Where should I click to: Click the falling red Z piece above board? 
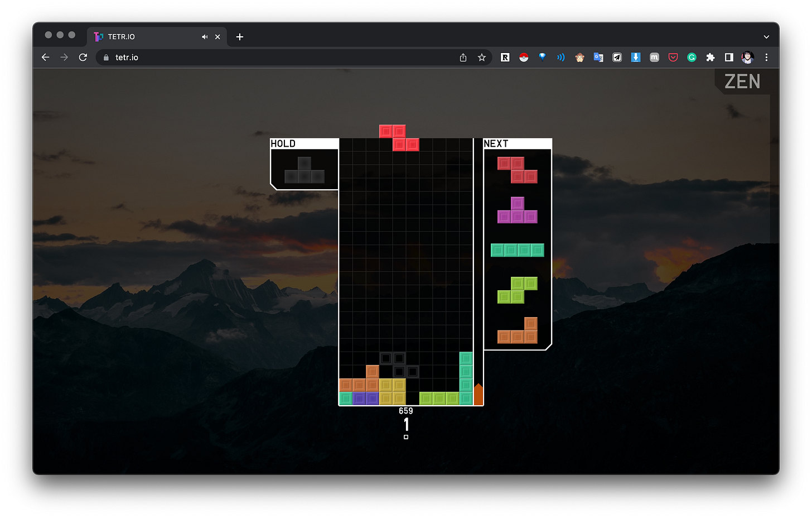399,138
